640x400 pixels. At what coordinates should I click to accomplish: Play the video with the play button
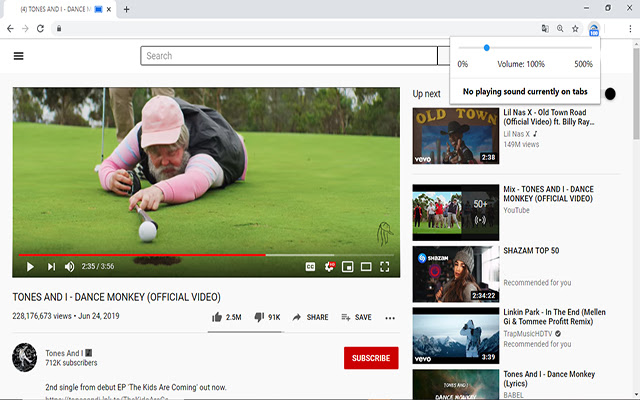[x=30, y=267]
